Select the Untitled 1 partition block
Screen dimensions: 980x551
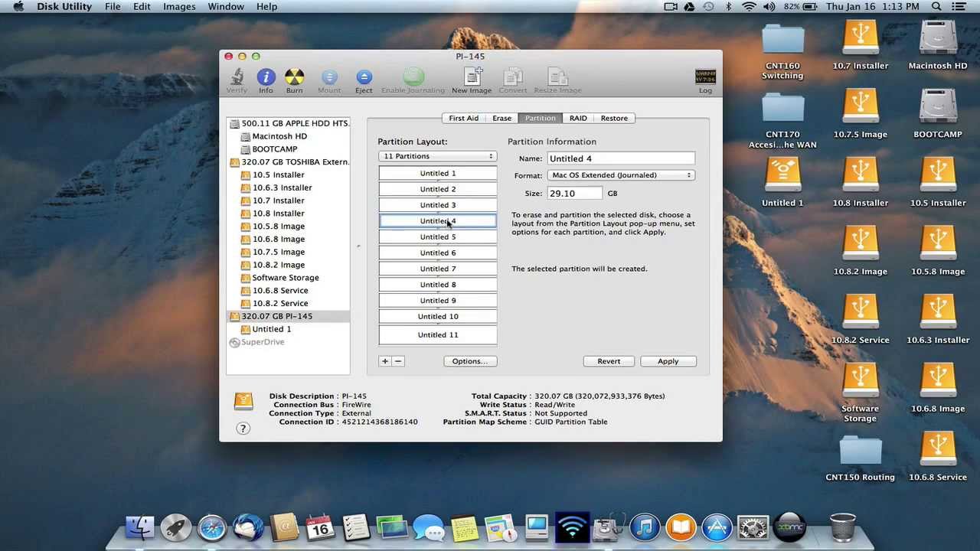point(438,174)
